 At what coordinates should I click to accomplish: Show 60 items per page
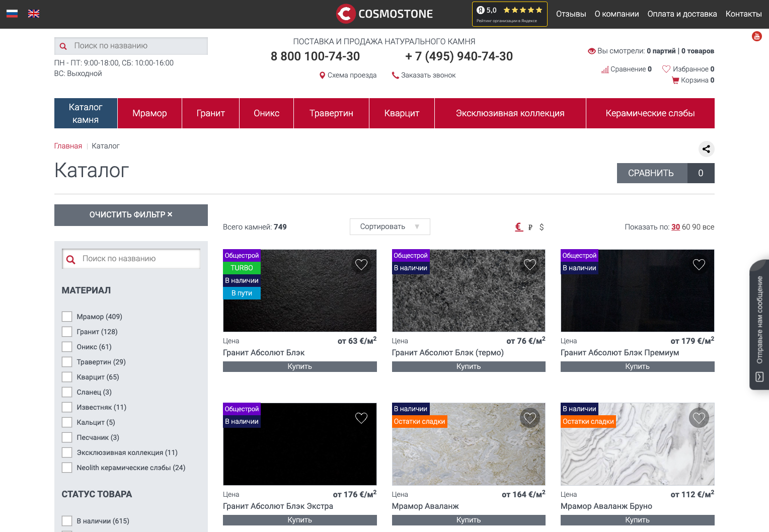click(686, 227)
